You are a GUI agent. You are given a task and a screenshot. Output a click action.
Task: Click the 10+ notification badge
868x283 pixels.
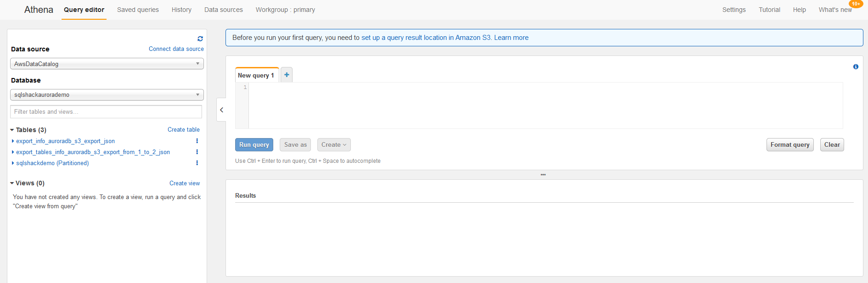[856, 4]
